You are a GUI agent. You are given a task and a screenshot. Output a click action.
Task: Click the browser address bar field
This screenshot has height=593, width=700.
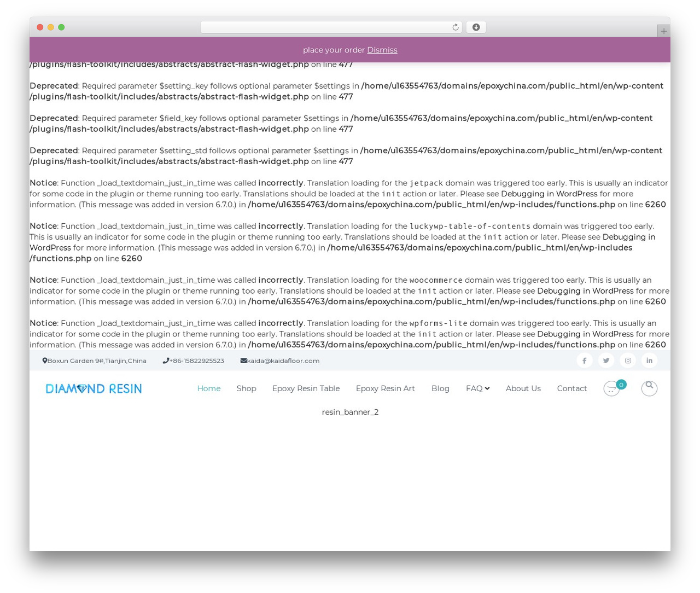point(331,27)
